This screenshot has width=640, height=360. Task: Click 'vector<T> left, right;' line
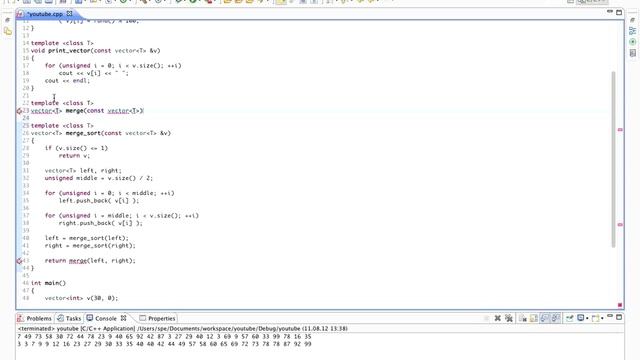click(83, 171)
